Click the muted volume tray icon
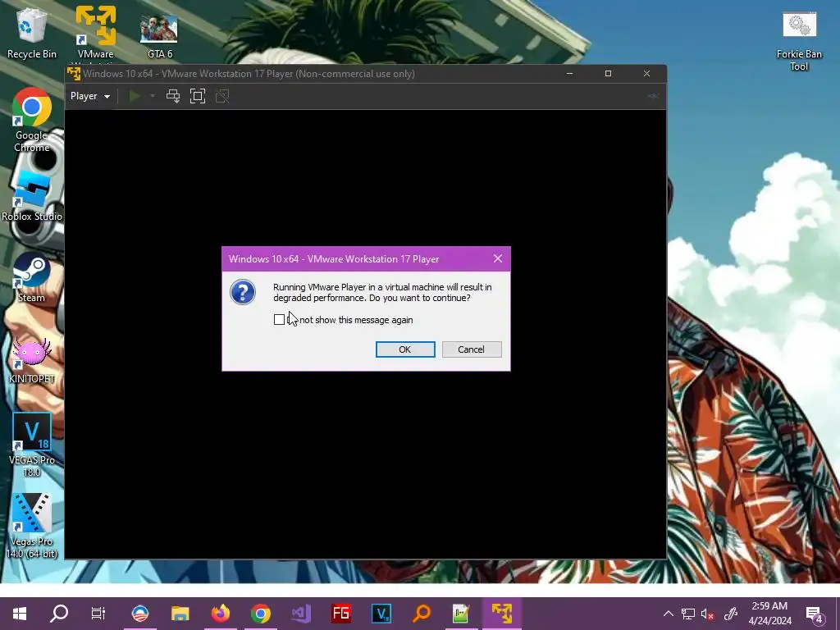The width and height of the screenshot is (840, 630). (x=708, y=614)
